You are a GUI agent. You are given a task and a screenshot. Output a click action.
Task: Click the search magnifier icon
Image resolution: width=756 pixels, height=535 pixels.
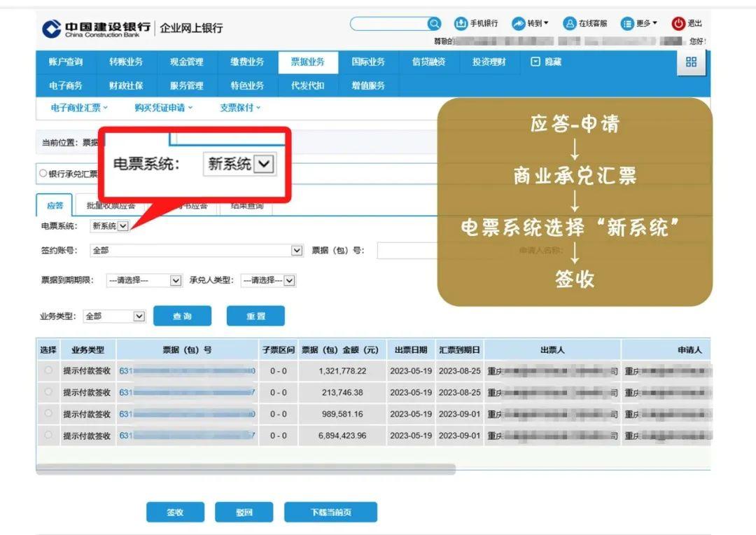[434, 23]
